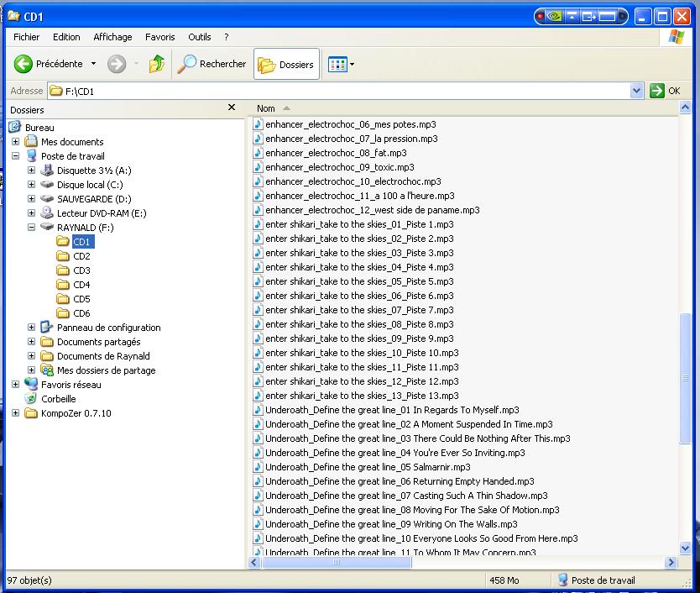Select KompoZer 0.7.10 folder icon
The width and height of the screenshot is (700, 593).
click(31, 413)
